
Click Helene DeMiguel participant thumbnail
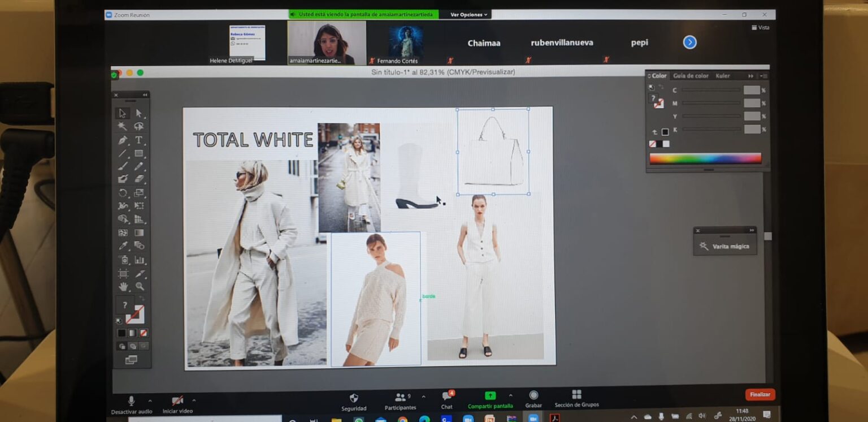click(248, 43)
